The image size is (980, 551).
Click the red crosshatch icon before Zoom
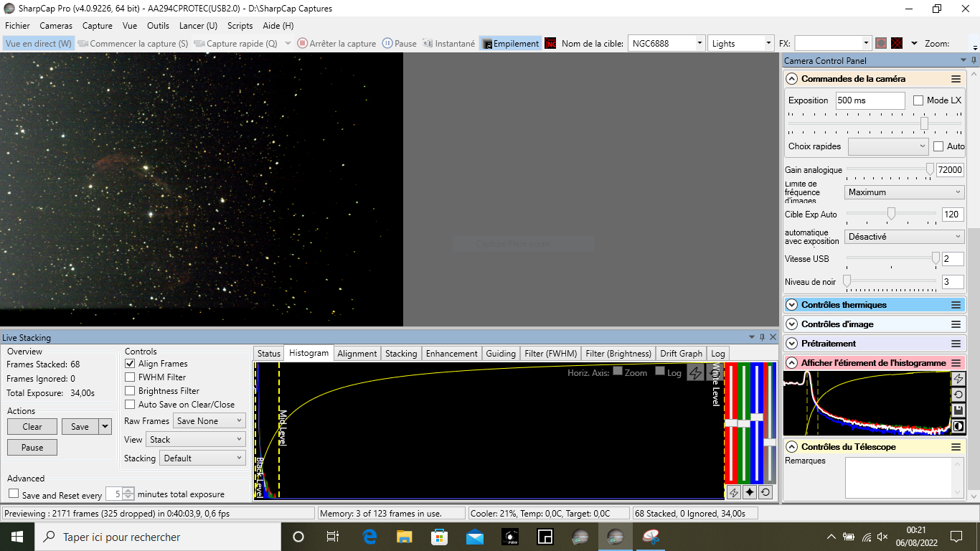pos(897,44)
